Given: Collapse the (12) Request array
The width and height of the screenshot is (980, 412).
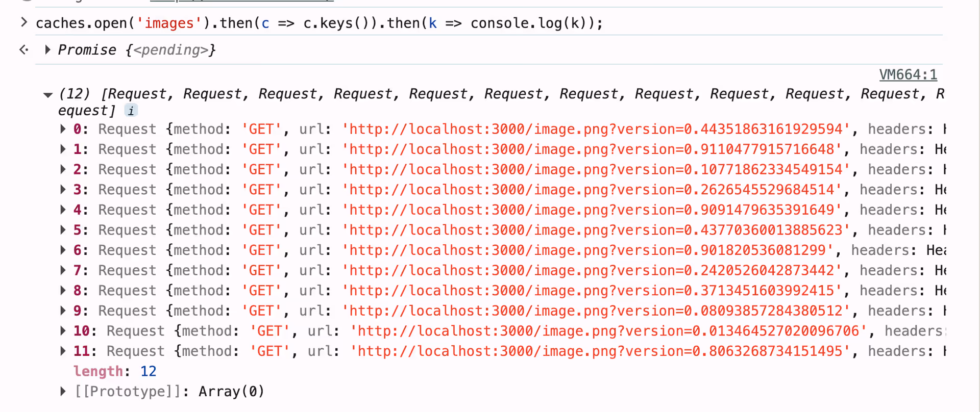Looking at the screenshot, I should click(x=48, y=94).
